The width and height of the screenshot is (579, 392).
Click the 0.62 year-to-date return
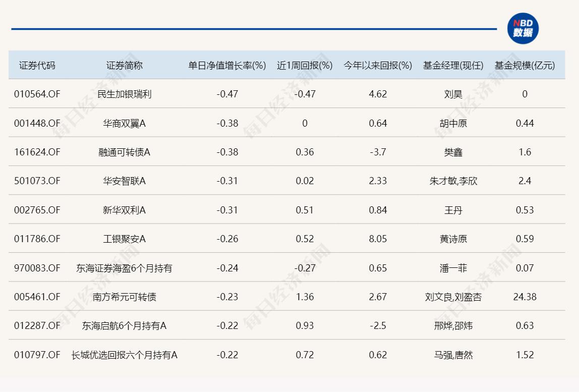(378, 355)
